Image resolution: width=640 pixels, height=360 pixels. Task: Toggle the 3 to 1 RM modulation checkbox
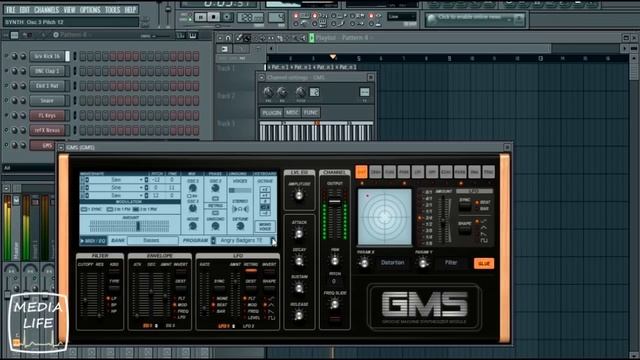pos(136,209)
